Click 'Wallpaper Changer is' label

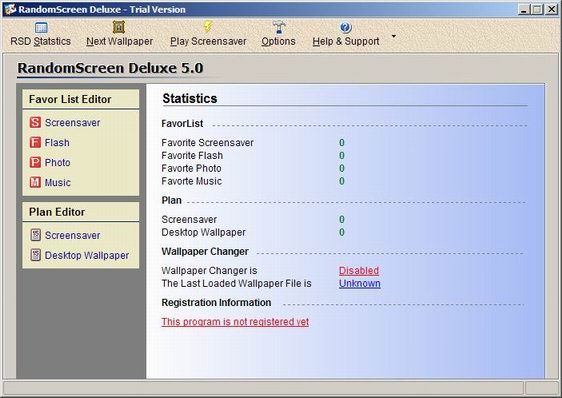[x=209, y=271]
